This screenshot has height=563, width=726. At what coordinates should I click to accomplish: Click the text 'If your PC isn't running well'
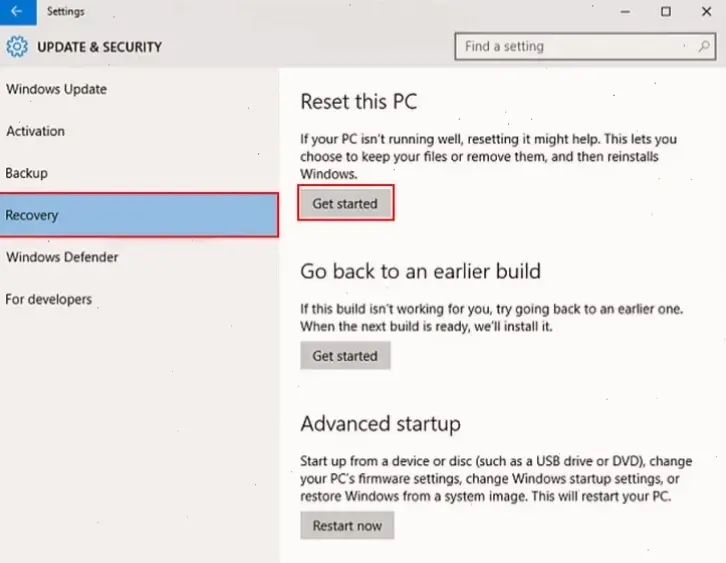(380, 139)
